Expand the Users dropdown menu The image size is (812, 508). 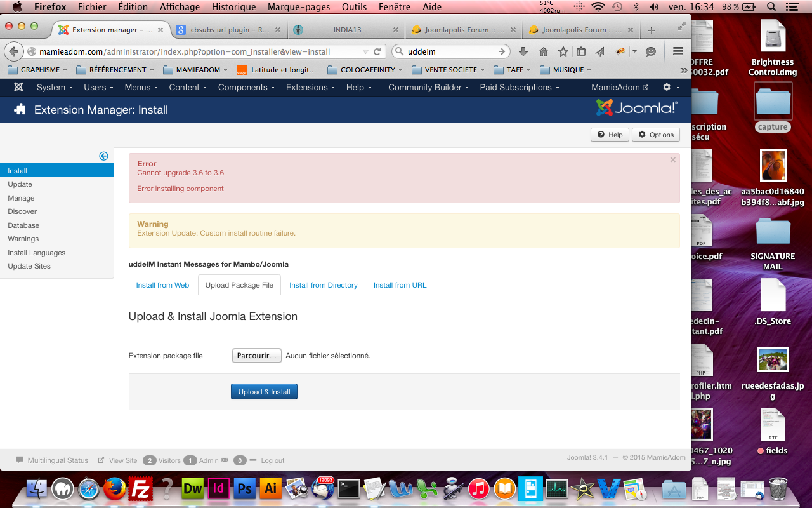click(98, 87)
